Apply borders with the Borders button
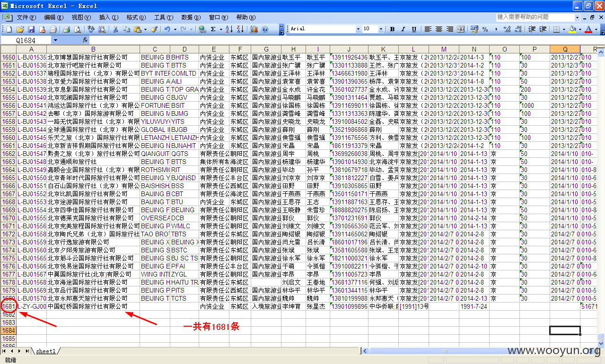605x364 pixels. tap(556, 29)
